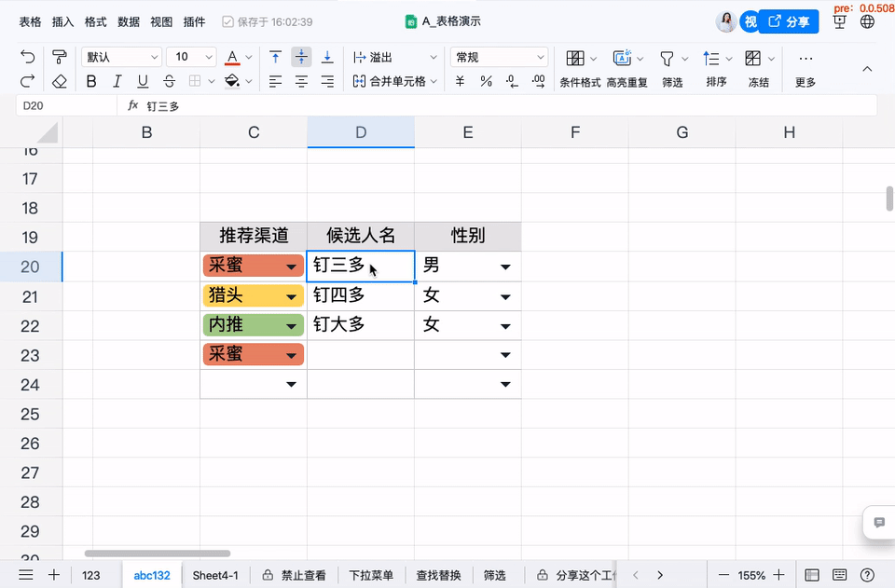The height and width of the screenshot is (588, 895).
Task: Click the 分享 share button
Action: (x=789, y=21)
